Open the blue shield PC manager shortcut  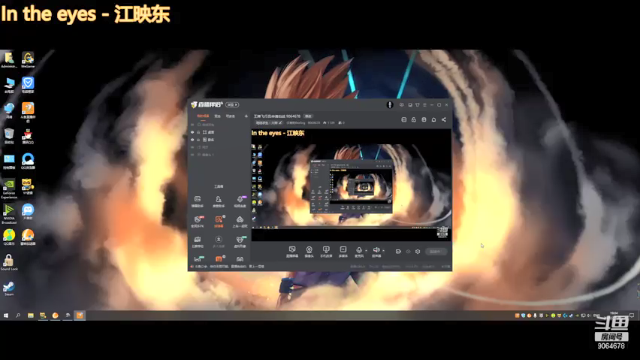(28, 85)
